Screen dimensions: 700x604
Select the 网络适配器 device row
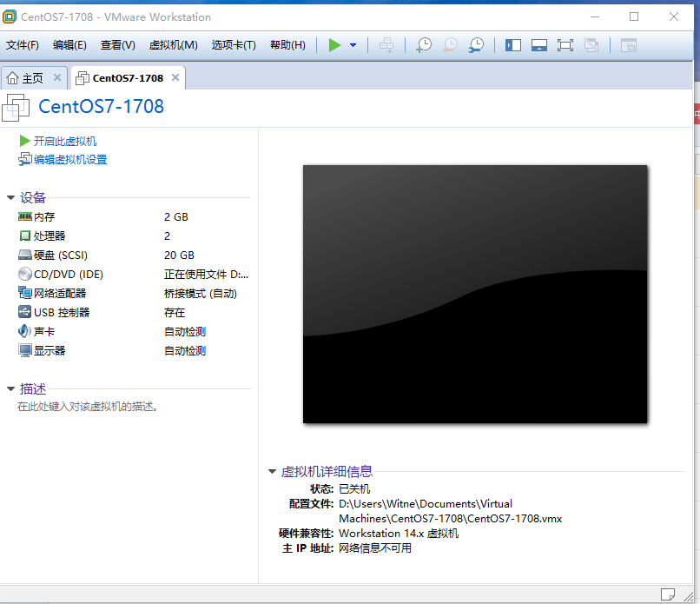(133, 294)
